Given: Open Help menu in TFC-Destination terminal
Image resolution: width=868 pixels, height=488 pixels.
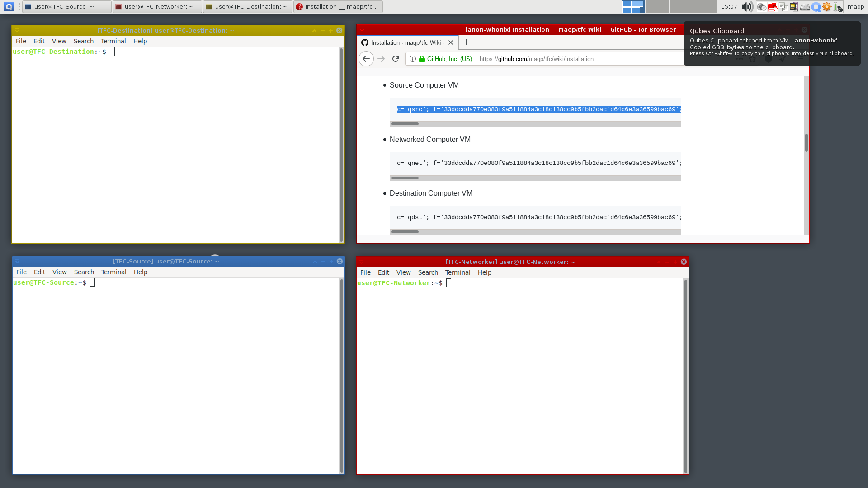Looking at the screenshot, I should point(140,41).
